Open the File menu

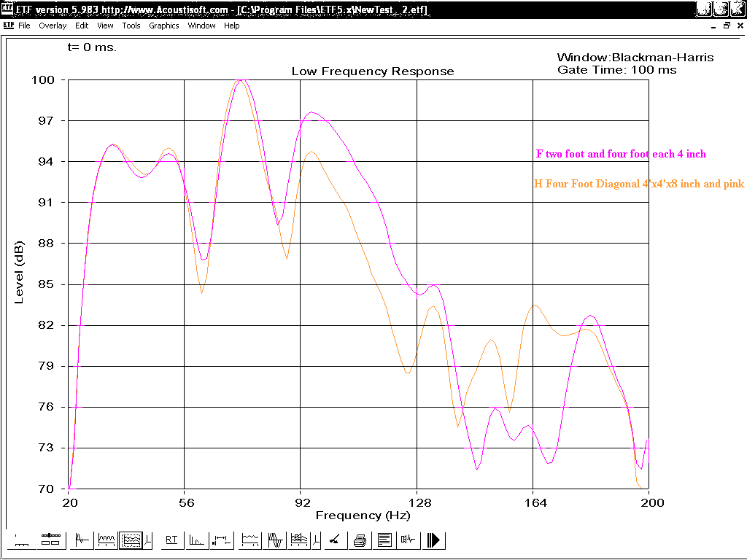(24, 26)
